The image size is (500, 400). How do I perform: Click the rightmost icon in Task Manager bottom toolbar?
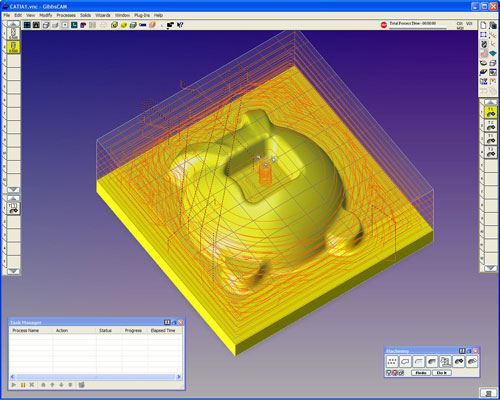pos(81,385)
